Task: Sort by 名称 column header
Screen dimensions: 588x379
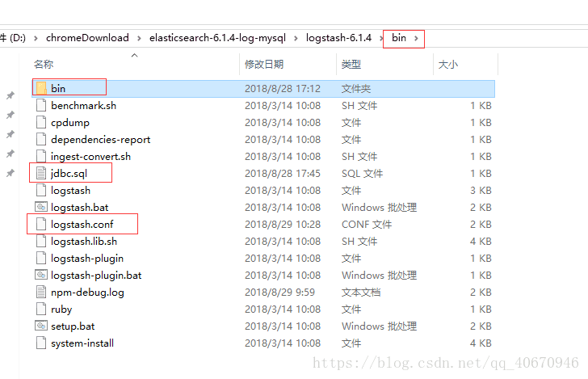Action: pos(44,65)
